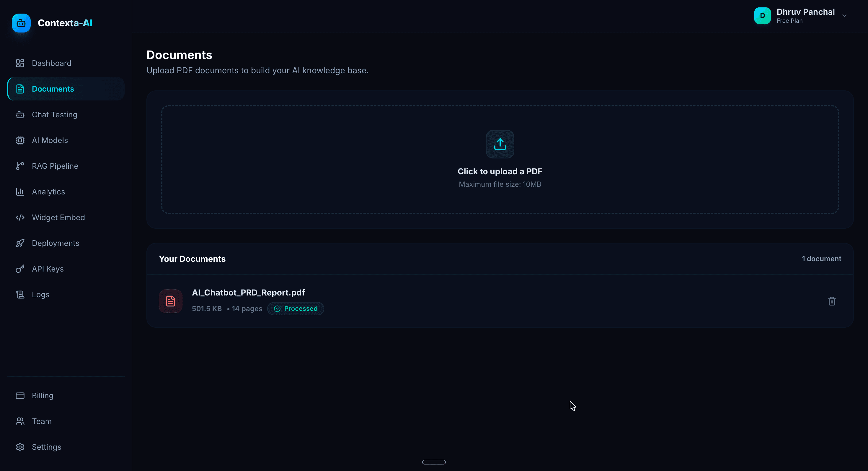Delete AI_Chatbot_PRD_Report.pdf with trash icon

click(832, 301)
